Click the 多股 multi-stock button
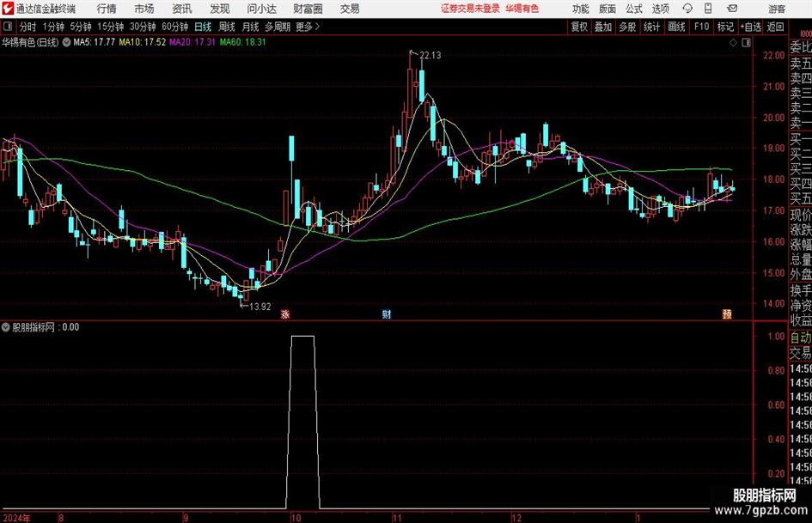The height and width of the screenshot is (523, 812). click(627, 27)
